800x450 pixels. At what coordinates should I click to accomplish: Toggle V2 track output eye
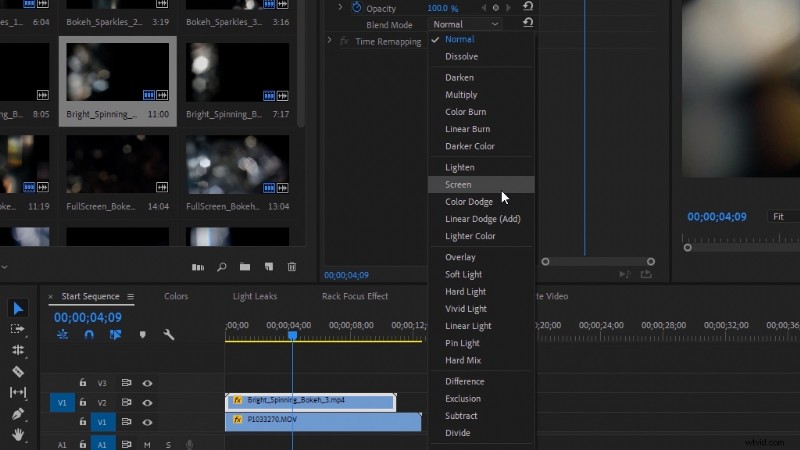click(147, 403)
